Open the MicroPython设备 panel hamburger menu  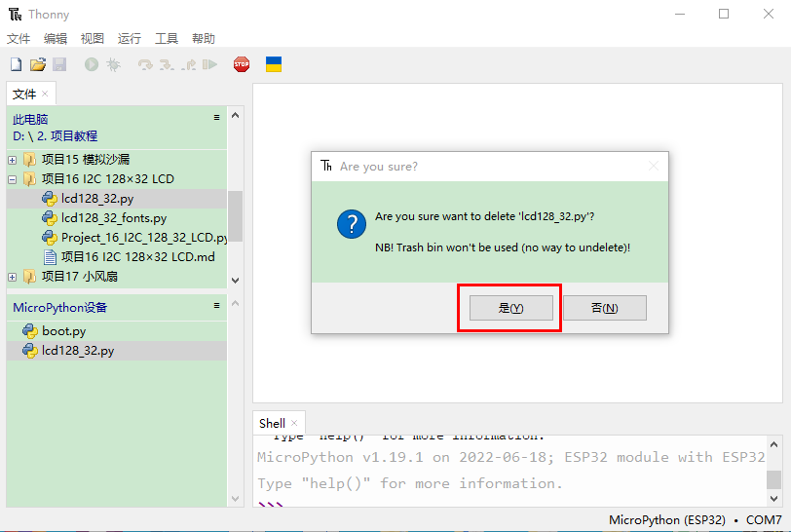(217, 306)
